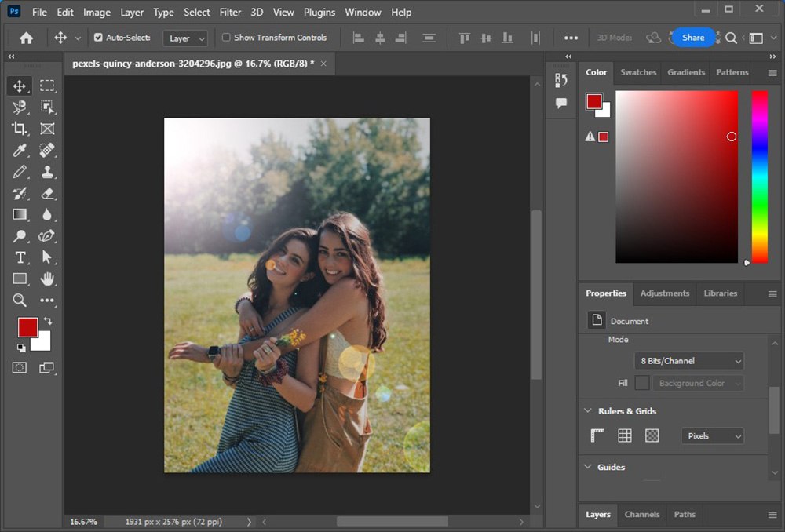Image resolution: width=785 pixels, height=532 pixels.
Task: Check Show Transform Controls
Action: pos(228,37)
